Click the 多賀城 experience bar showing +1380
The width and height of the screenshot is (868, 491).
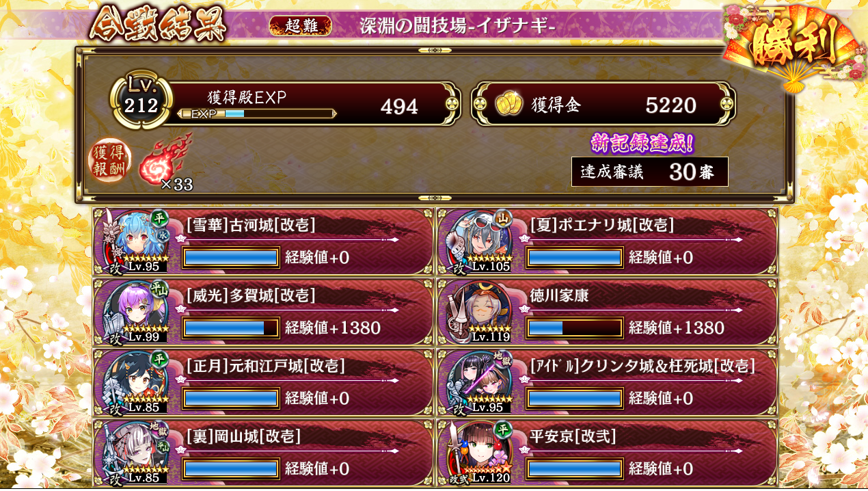click(231, 328)
